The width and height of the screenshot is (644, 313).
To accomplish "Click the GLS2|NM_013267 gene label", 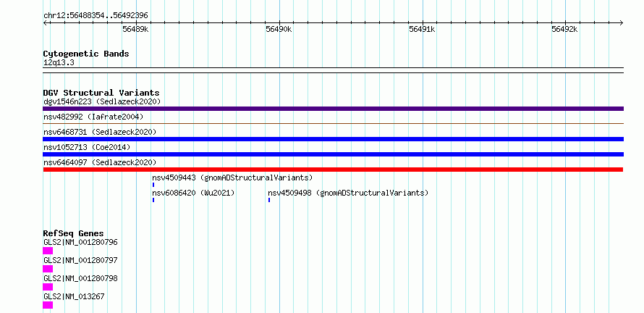I will (x=74, y=296).
